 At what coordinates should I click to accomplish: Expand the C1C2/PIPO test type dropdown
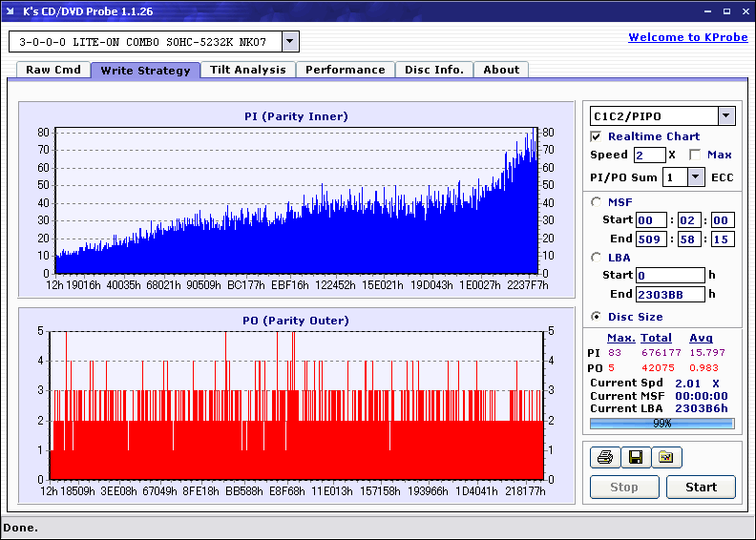(725, 116)
